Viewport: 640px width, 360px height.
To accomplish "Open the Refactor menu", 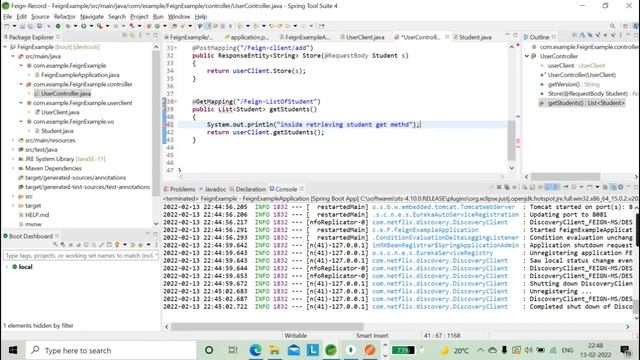I will click(x=64, y=17).
